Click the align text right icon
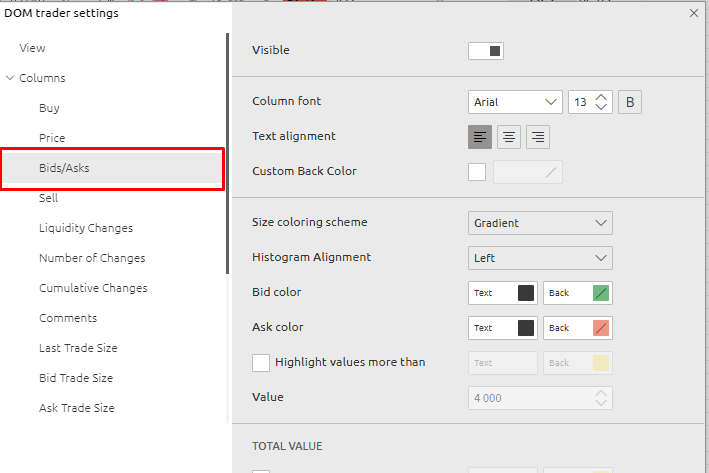Viewport: 709px width, 473px height. (538, 137)
